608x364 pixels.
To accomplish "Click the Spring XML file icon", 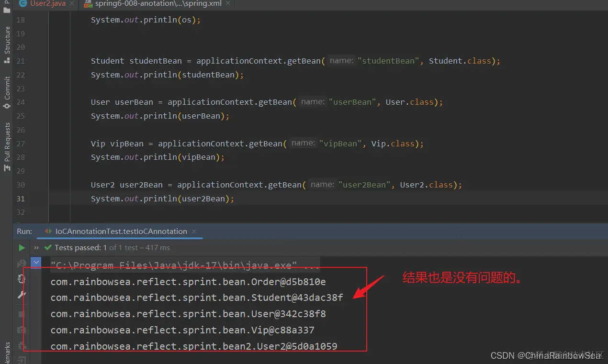I will (x=88, y=4).
